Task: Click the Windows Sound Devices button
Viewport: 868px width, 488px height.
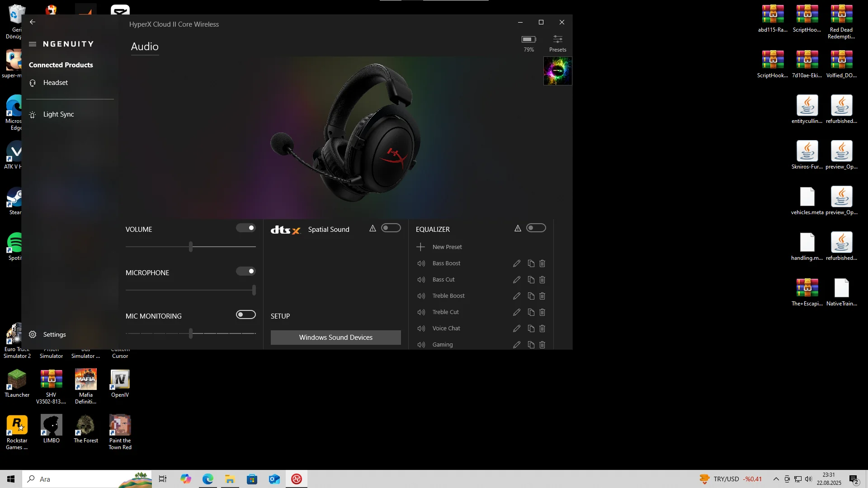Action: 335,338
